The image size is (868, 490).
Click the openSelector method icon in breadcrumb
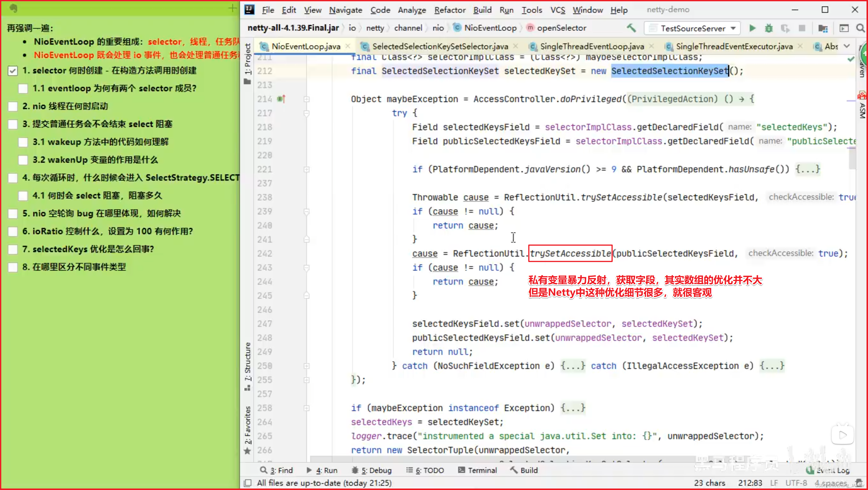(530, 28)
